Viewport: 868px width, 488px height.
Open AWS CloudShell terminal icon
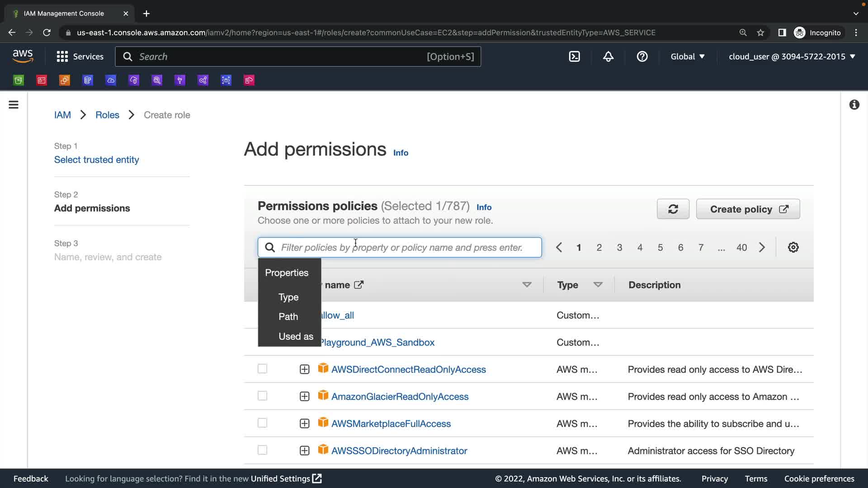coord(574,56)
